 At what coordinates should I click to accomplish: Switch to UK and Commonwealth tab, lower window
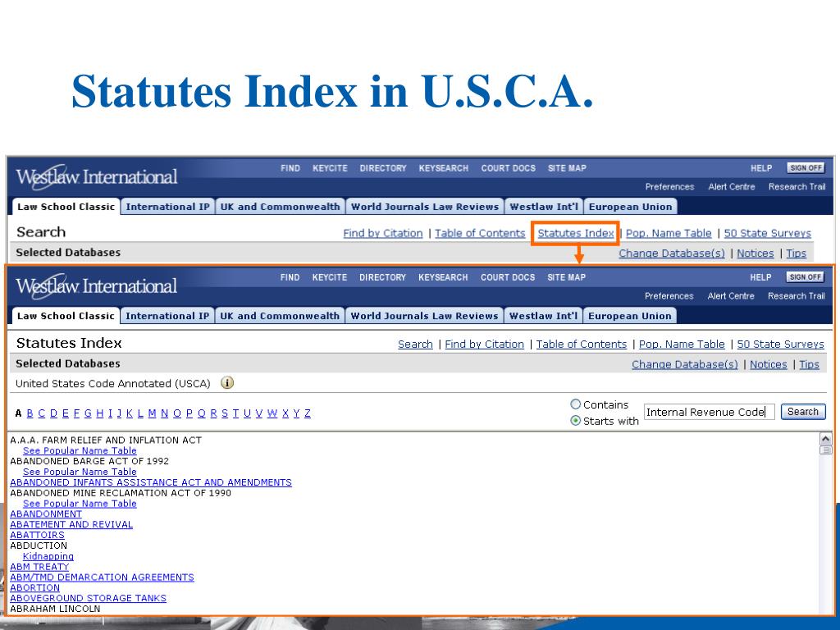280,316
